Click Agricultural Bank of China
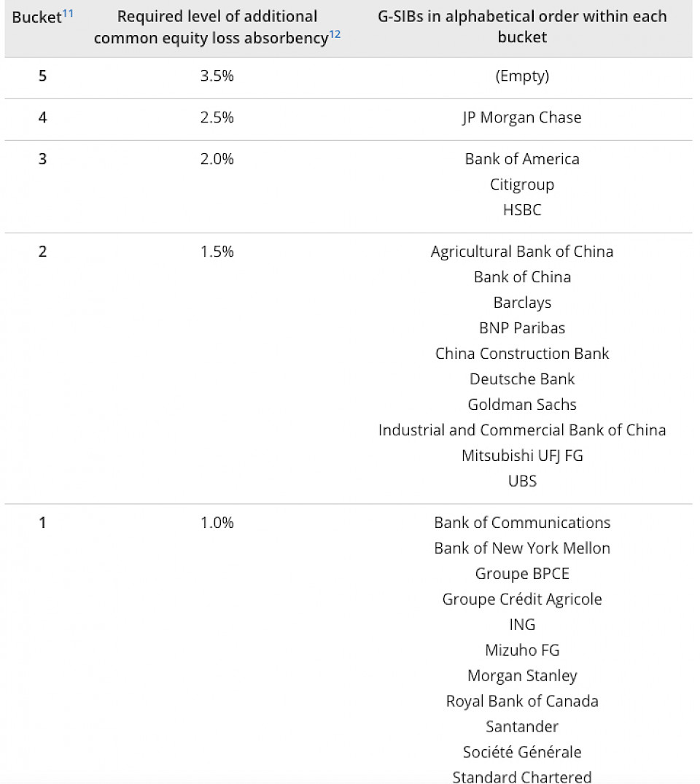The width and height of the screenshot is (700, 784). (522, 252)
